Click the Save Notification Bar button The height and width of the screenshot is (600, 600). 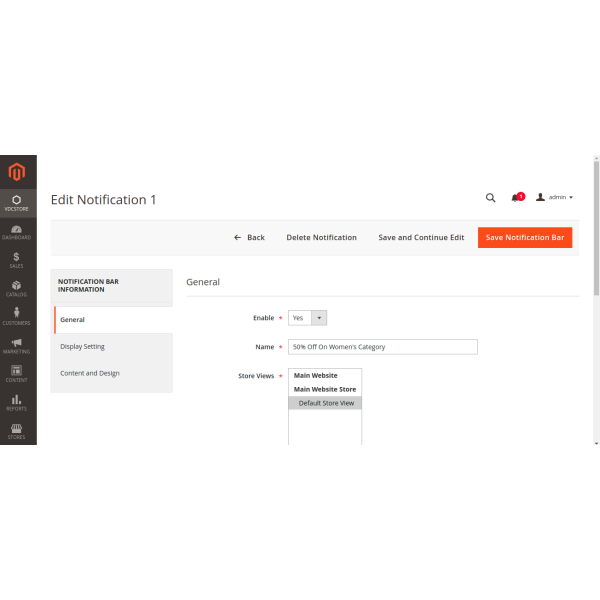[x=525, y=237]
